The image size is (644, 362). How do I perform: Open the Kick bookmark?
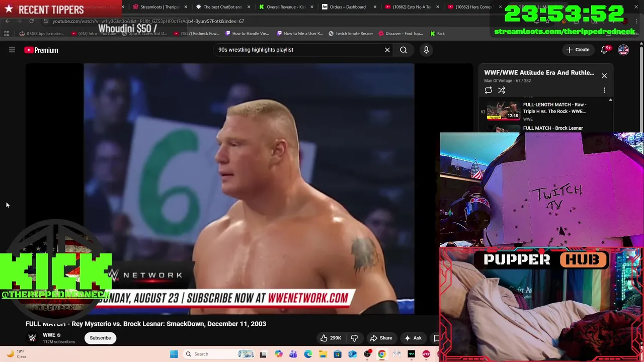437,33
